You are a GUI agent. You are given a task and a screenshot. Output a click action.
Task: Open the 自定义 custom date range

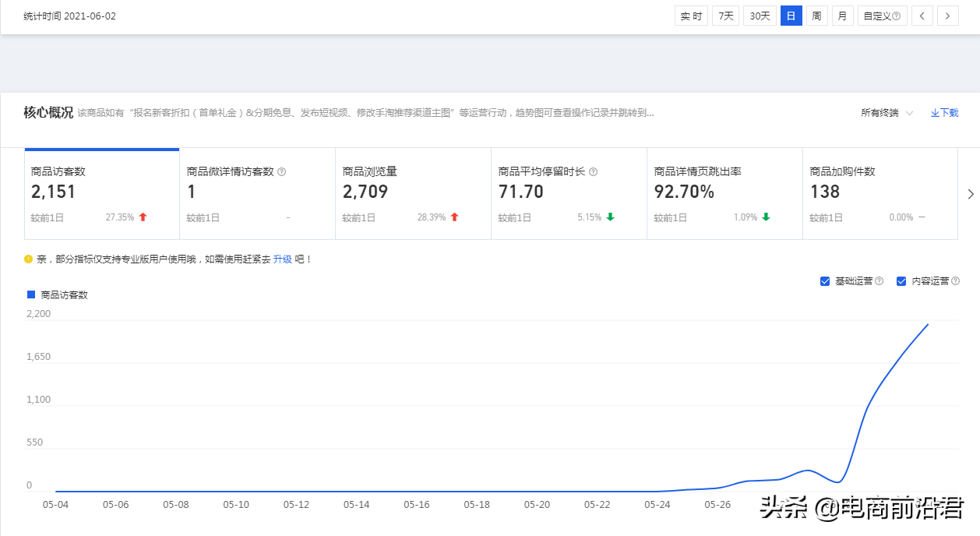click(882, 16)
